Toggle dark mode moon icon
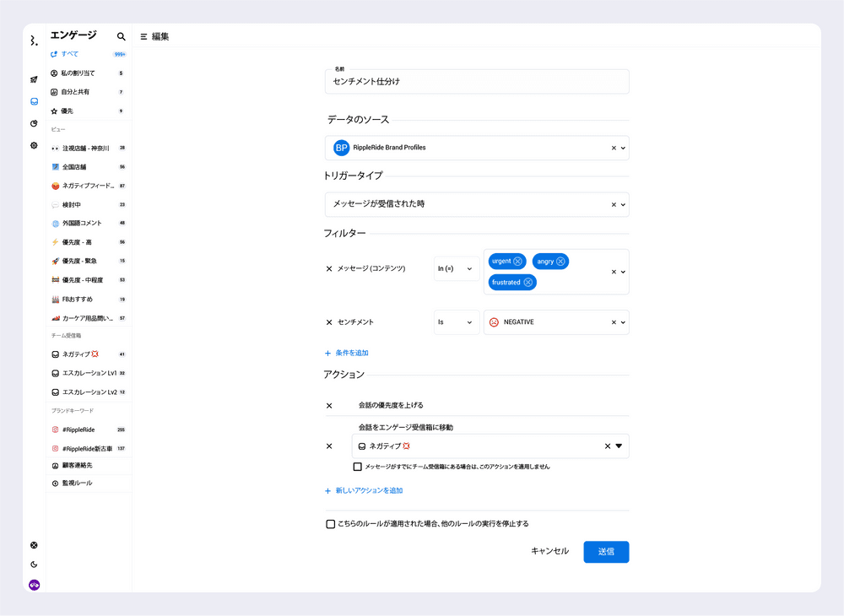The image size is (844, 616). pos(34,565)
